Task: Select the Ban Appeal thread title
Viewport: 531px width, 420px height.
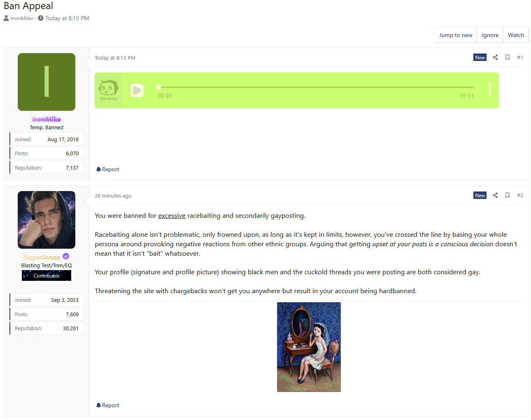Action: click(x=28, y=6)
